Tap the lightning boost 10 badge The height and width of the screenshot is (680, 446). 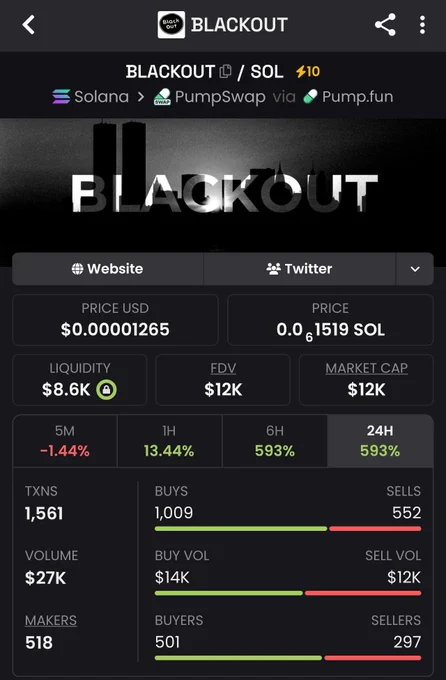(308, 71)
